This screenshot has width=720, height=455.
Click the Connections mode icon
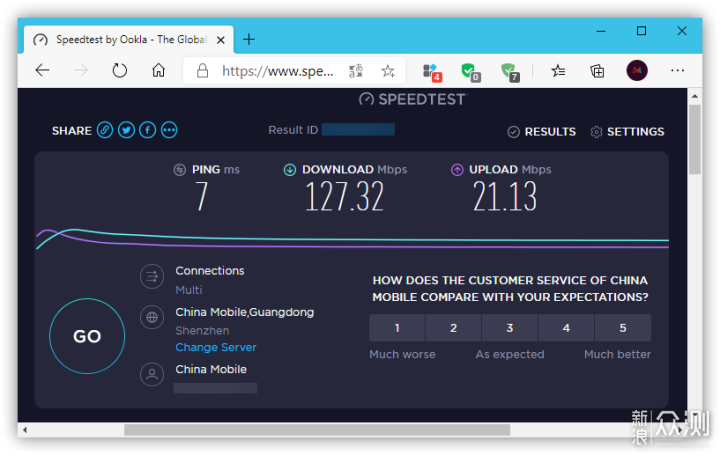click(152, 276)
